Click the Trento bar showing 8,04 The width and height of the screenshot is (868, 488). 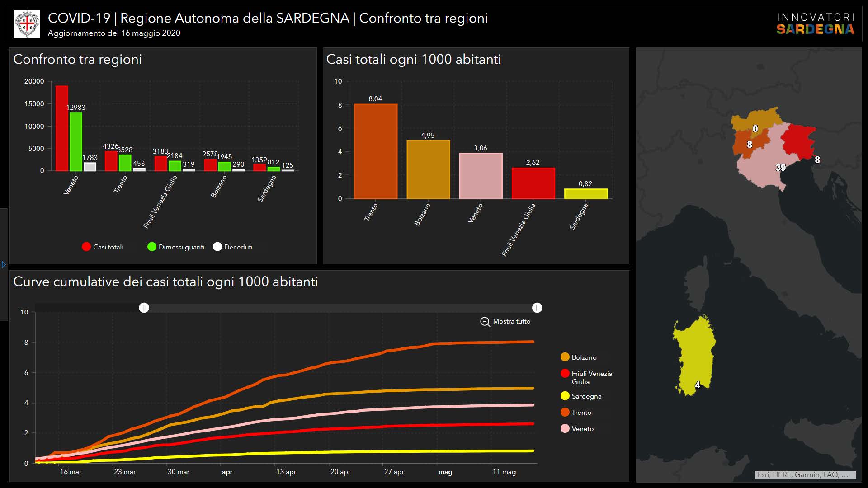tap(376, 151)
